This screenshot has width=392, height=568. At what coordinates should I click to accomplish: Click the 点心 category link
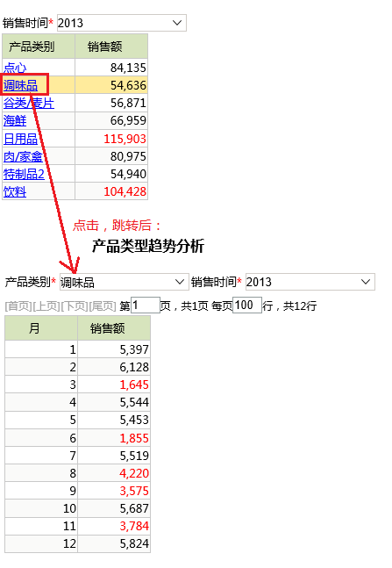click(x=15, y=68)
